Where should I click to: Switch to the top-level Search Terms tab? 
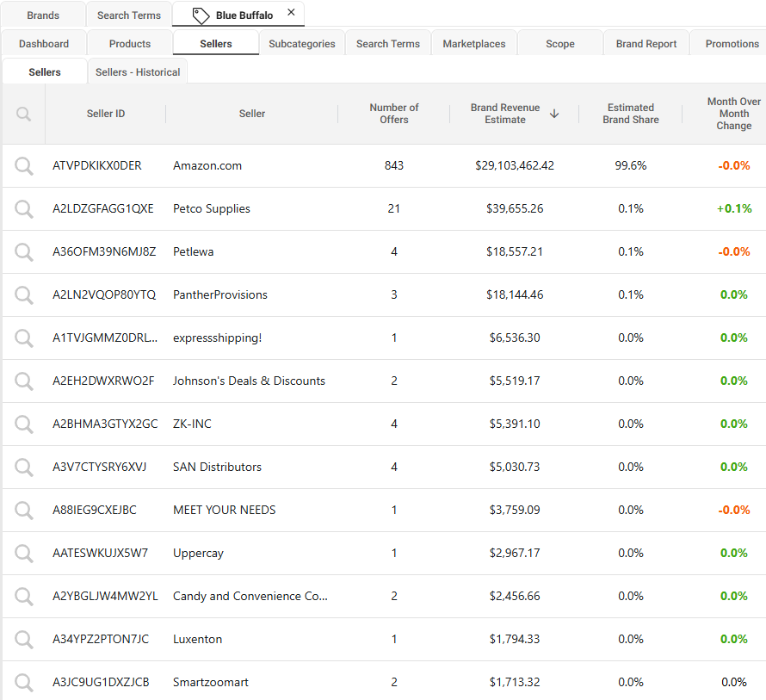(129, 15)
